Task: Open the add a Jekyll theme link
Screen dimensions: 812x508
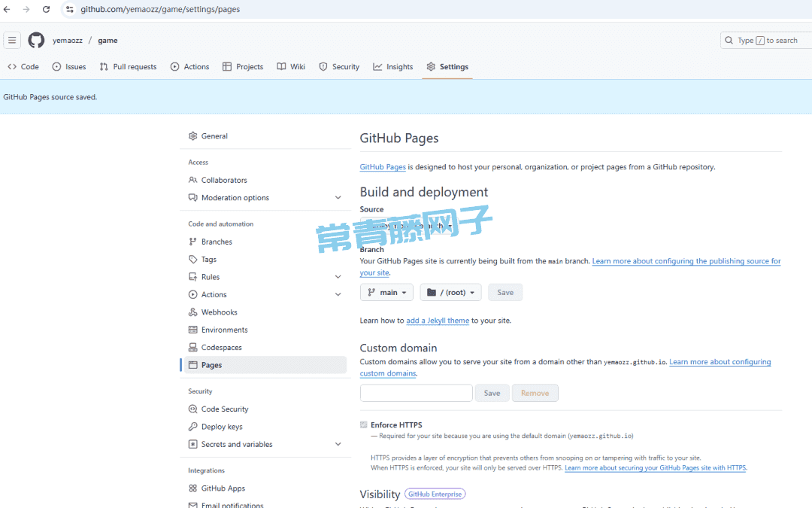Action: (x=438, y=321)
